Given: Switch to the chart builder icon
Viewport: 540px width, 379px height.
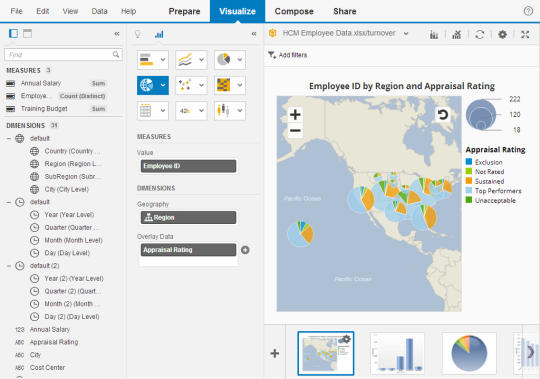Looking at the screenshot, I should pyautogui.click(x=159, y=34).
